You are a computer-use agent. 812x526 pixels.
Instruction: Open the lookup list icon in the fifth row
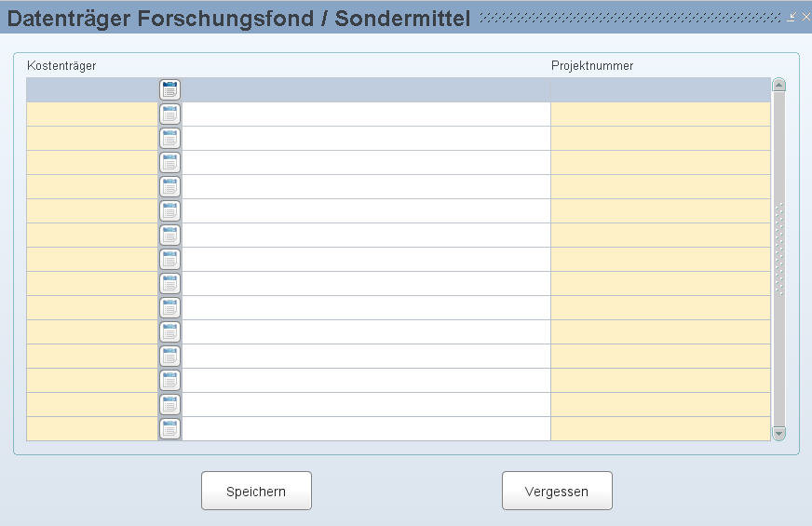pyautogui.click(x=169, y=187)
